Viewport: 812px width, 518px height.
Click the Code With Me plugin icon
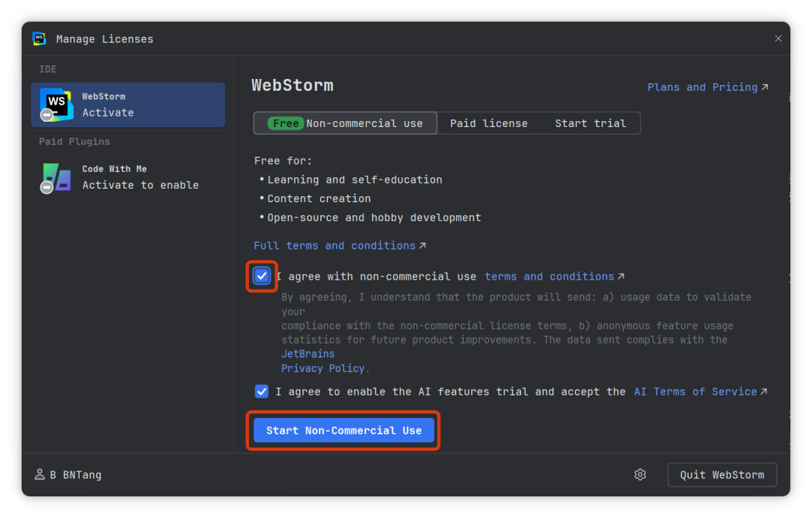(56, 177)
